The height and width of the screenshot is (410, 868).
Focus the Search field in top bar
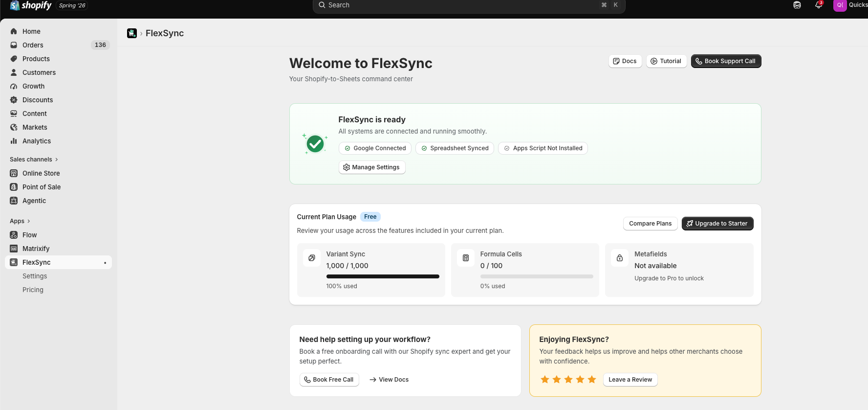pos(469,5)
